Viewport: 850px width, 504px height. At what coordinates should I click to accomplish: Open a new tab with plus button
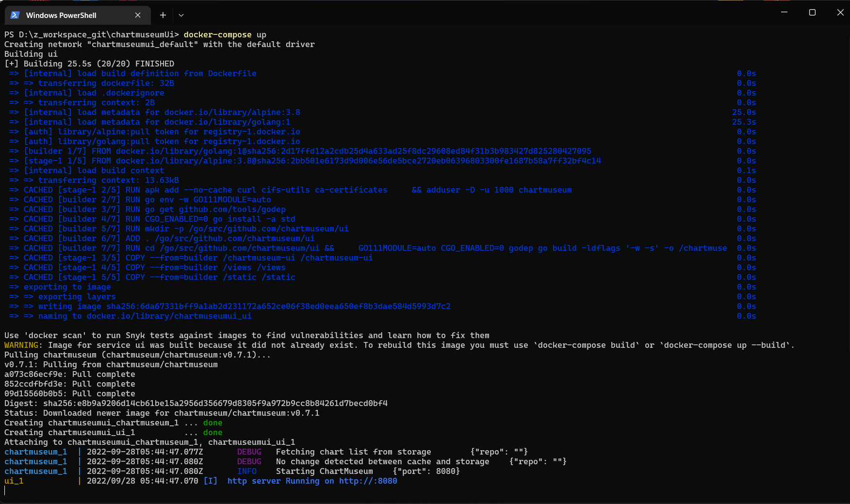163,15
